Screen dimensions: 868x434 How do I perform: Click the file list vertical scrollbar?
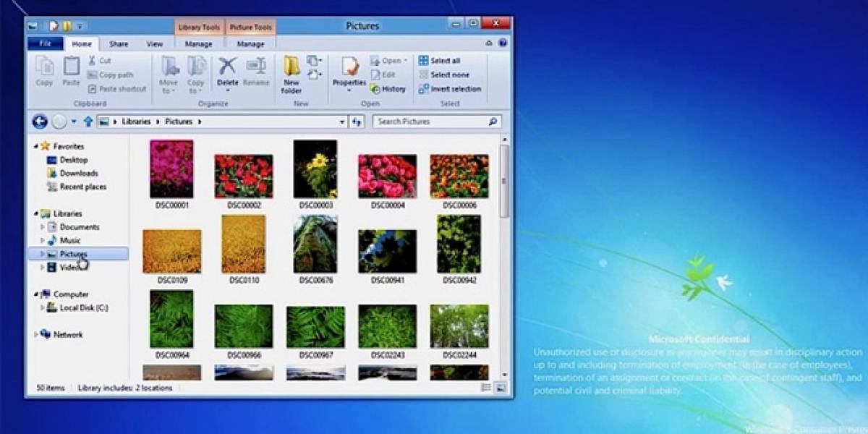click(505, 181)
